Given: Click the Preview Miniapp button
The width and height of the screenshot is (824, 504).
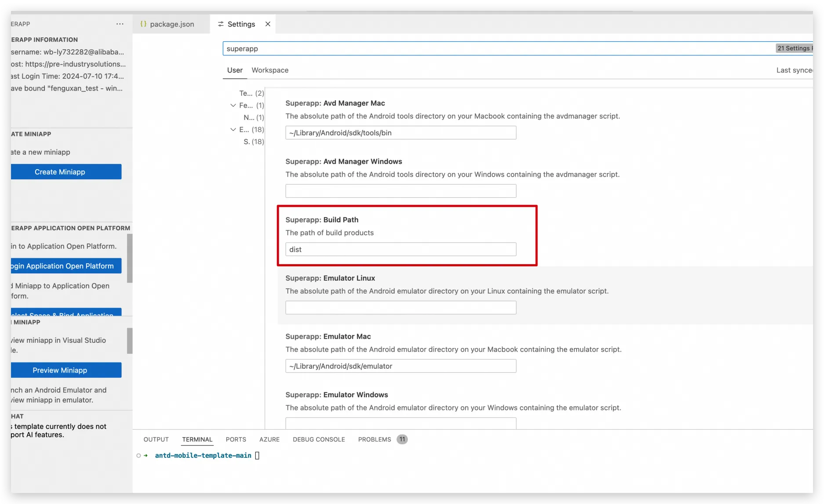Looking at the screenshot, I should (x=66, y=370).
